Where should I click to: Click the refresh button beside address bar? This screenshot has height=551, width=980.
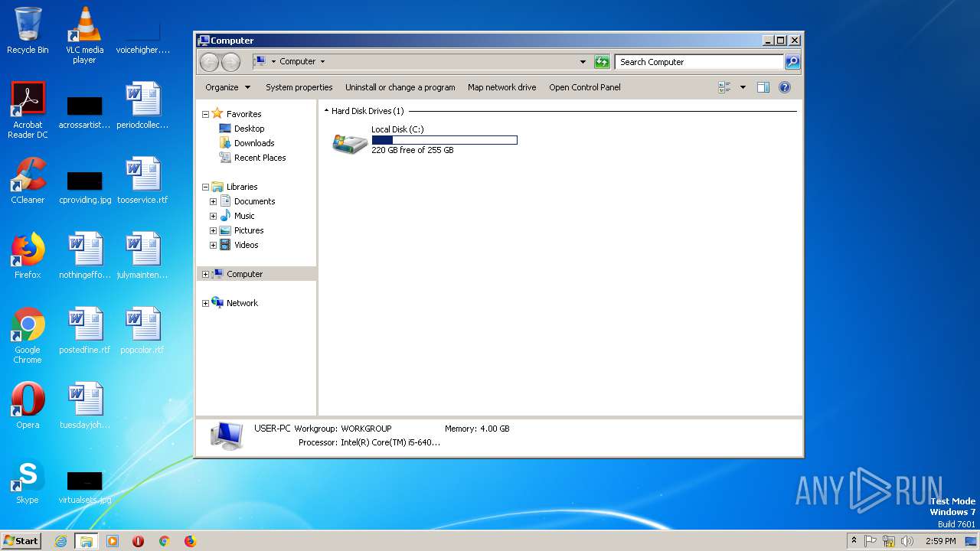coord(602,62)
